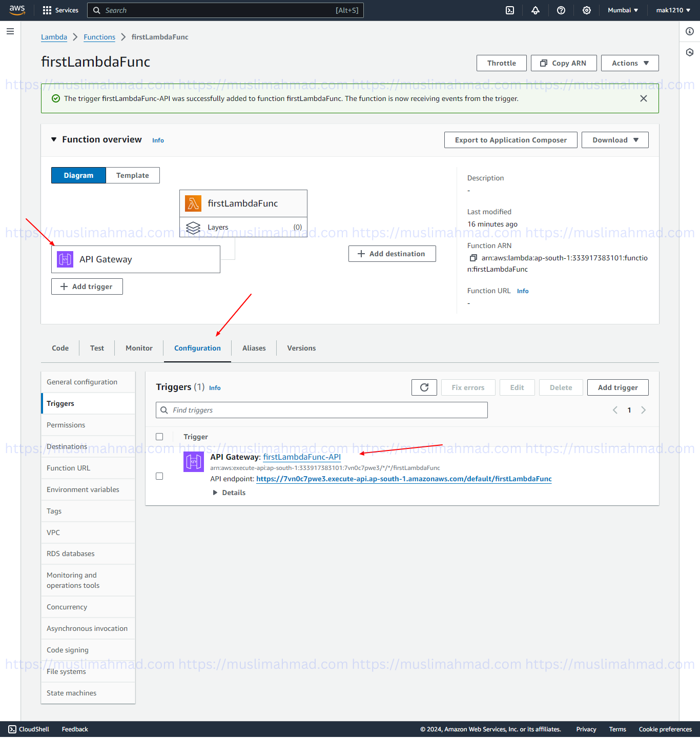
Task: Open the firstLambdaFunc-API link
Action: [x=302, y=457]
